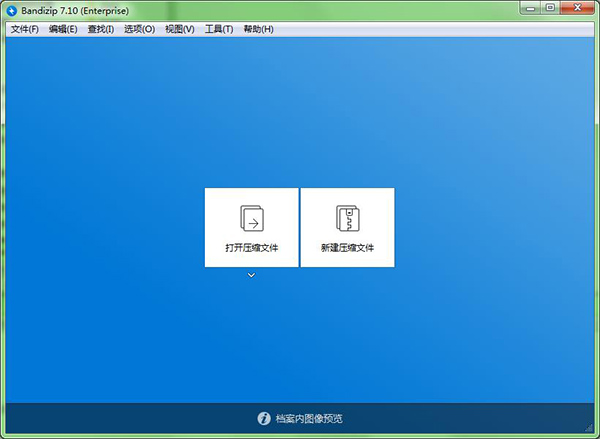Click the resize grip at window corner
The width and height of the screenshot is (600, 439).
tap(589, 428)
